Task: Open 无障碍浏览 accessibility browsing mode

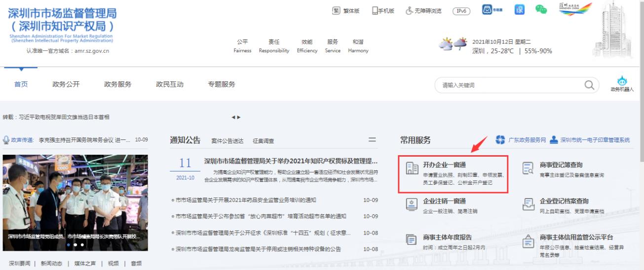Action: (423, 11)
